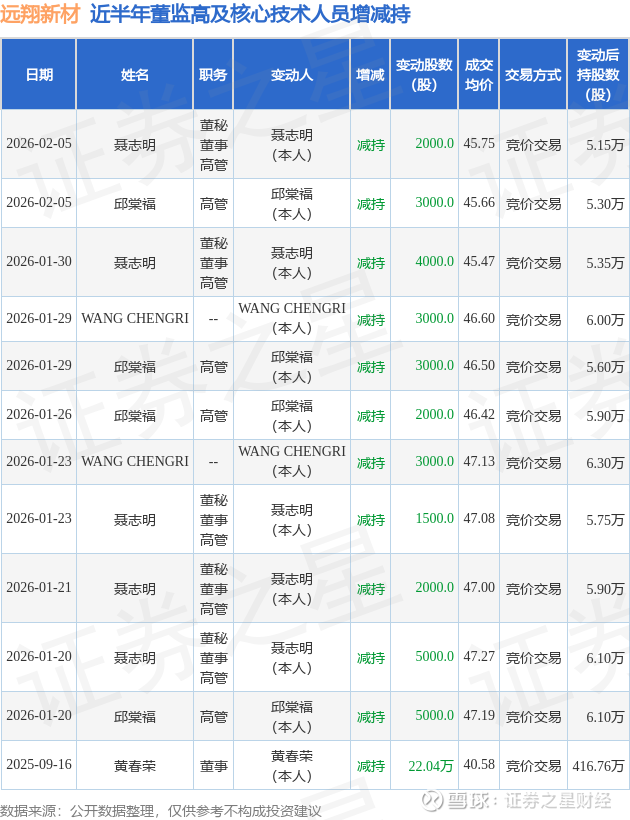The height and width of the screenshot is (820, 630).
Task: Select the holding value 5.60万
Action: tap(605, 367)
